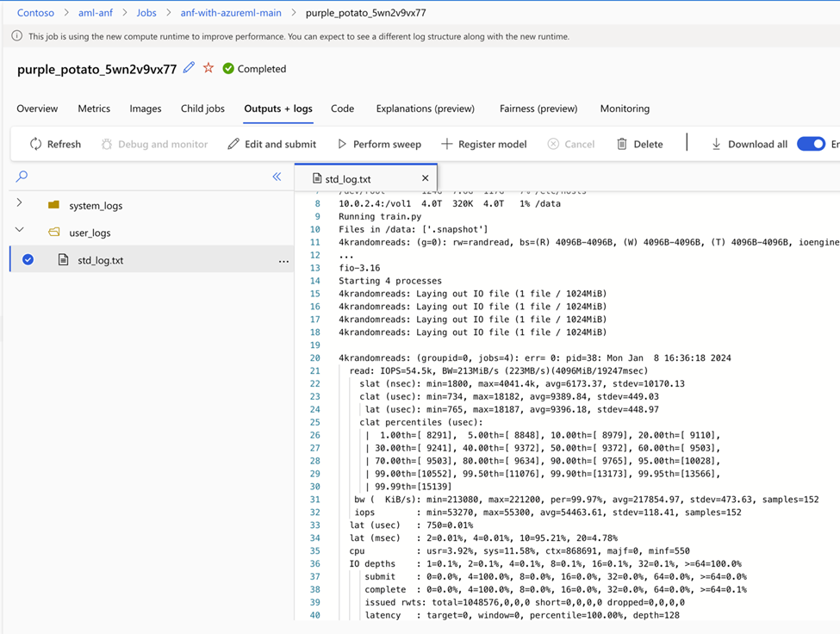
Task: Click the pencil icon to rename job
Action: pyautogui.click(x=189, y=68)
